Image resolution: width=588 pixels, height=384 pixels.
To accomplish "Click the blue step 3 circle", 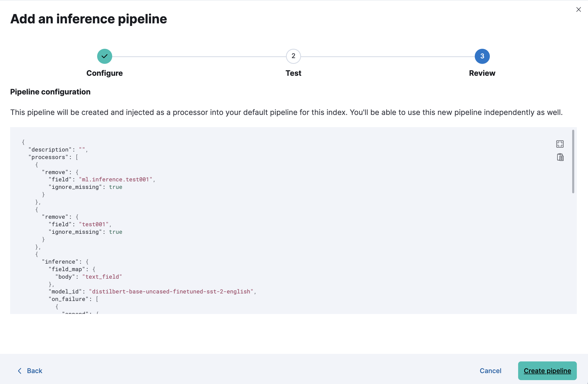I will 482,56.
